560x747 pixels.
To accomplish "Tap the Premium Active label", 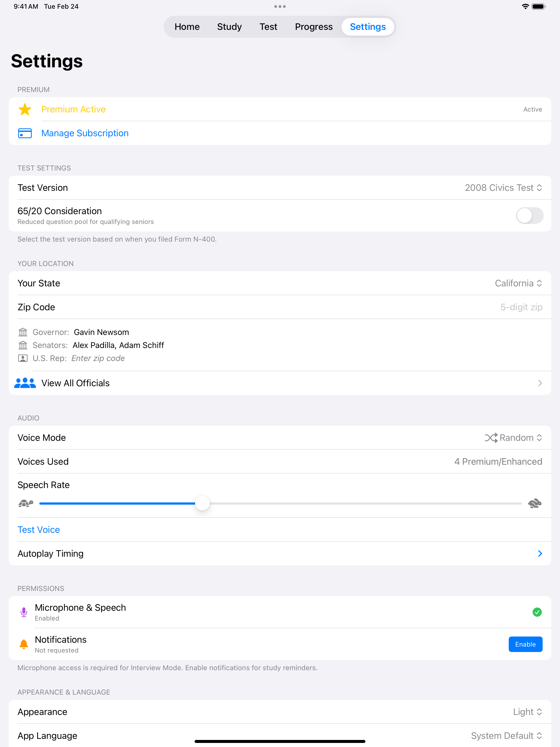I will click(73, 109).
